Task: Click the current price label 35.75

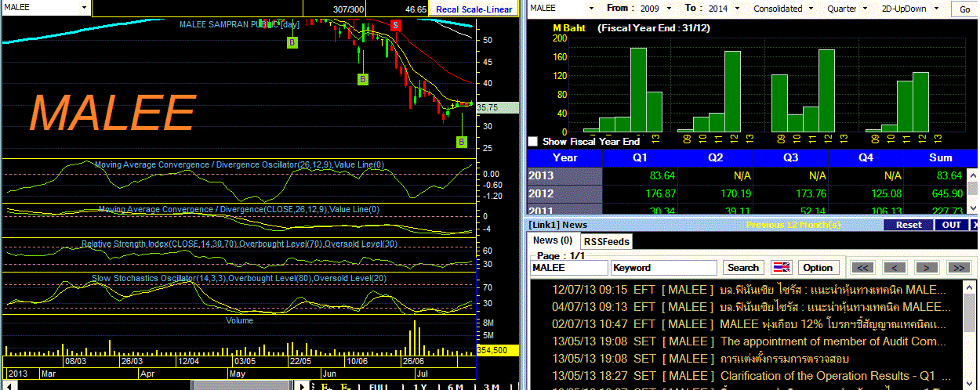Action: [497, 107]
